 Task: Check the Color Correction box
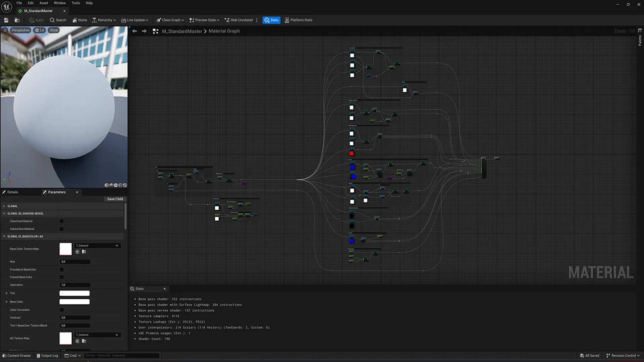61,310
